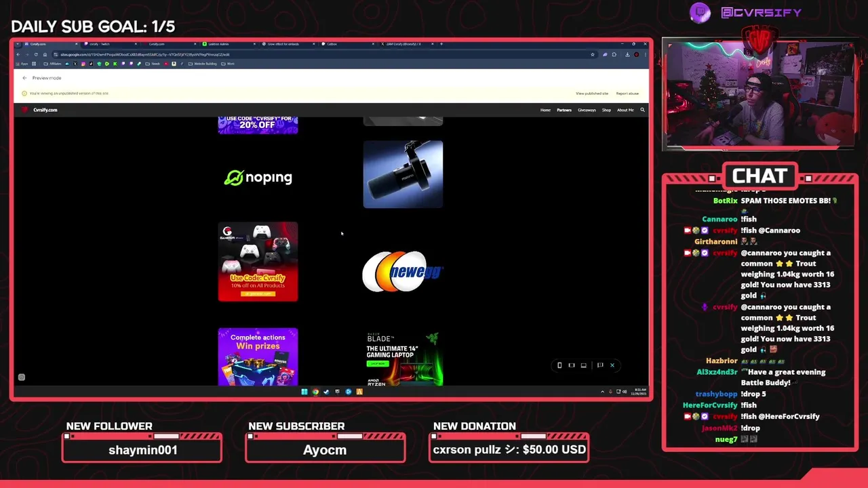868x488 pixels.
Task: Click Cannaroo's name in chat
Action: click(x=719, y=219)
